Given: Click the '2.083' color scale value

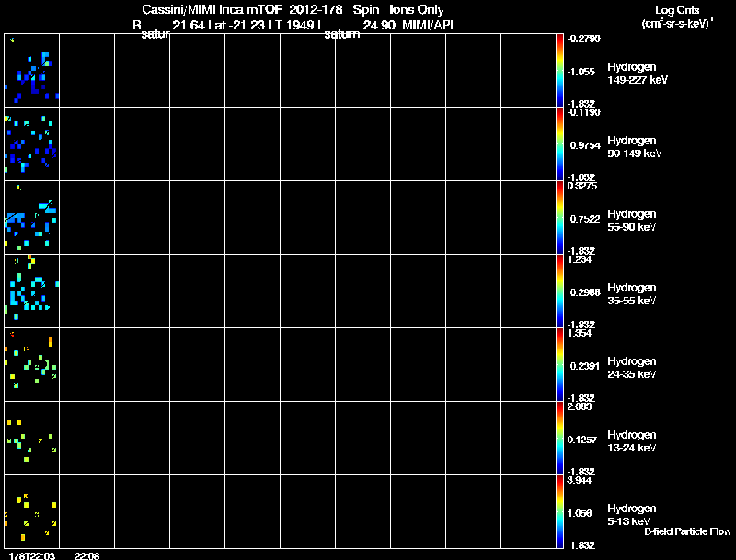Looking at the screenshot, I should 580,406.
